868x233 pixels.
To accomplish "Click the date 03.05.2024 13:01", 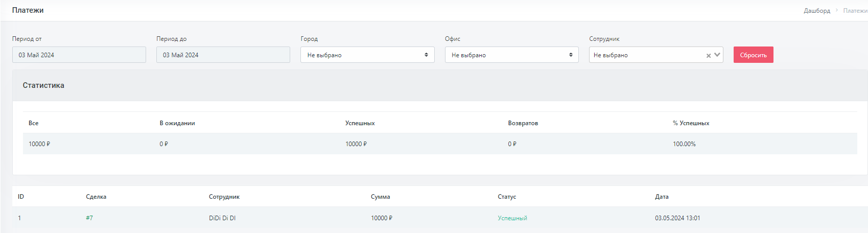I will 678,218.
